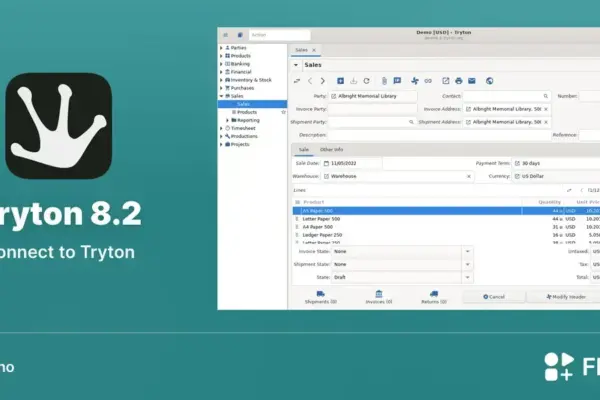Open the dropdown arrow beside the Sales heading

tap(296, 65)
